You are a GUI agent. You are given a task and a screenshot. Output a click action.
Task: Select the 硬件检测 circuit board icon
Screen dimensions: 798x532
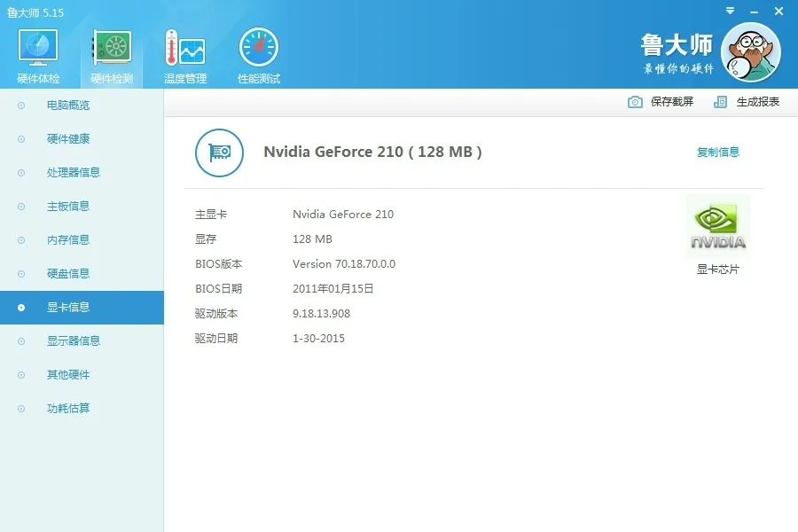[x=112, y=47]
